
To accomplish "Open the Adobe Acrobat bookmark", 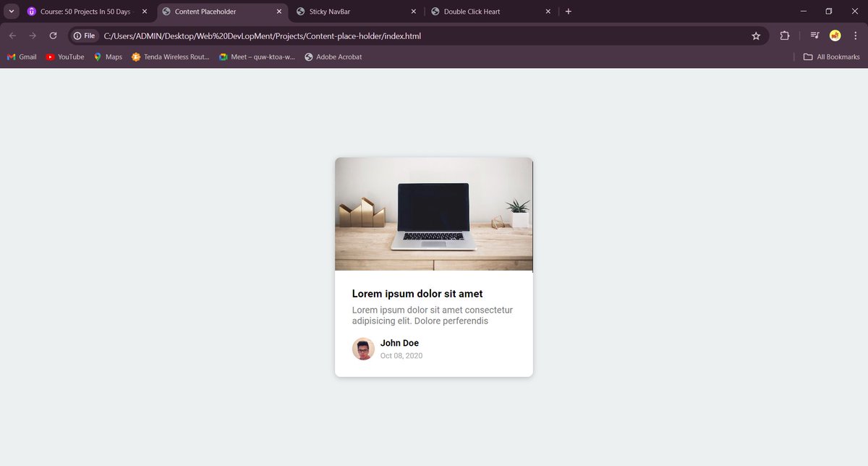I will (x=333, y=56).
